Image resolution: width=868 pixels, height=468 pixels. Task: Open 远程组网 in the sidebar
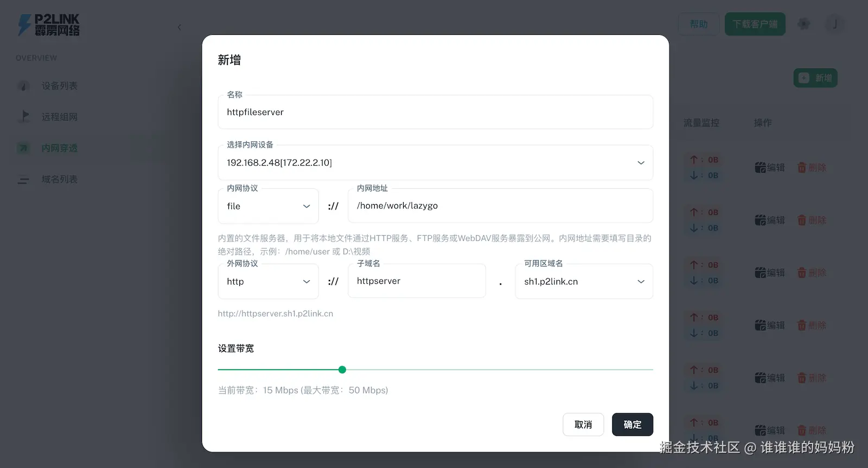click(59, 117)
